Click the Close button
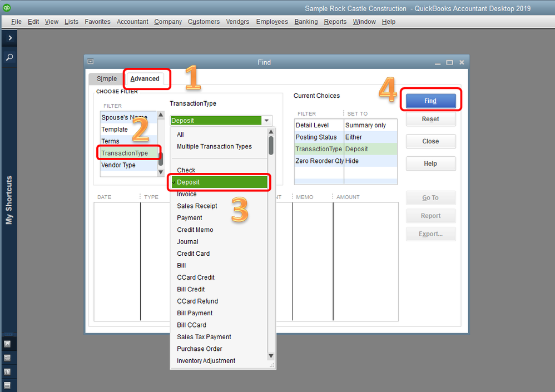 [x=430, y=141]
